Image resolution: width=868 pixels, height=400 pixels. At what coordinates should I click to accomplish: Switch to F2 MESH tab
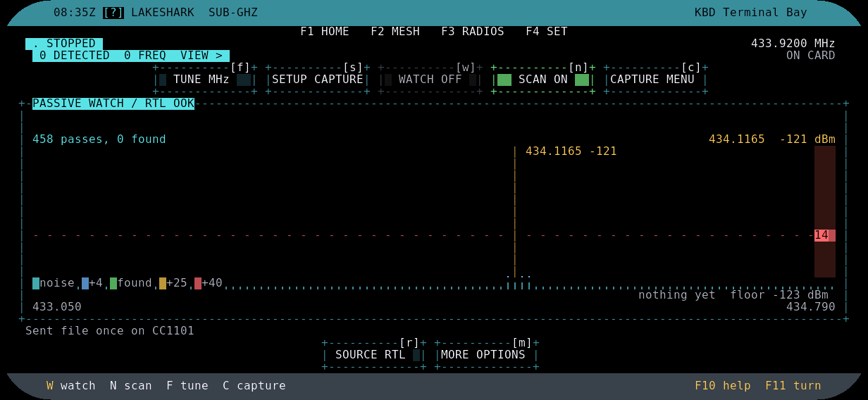[x=395, y=32]
